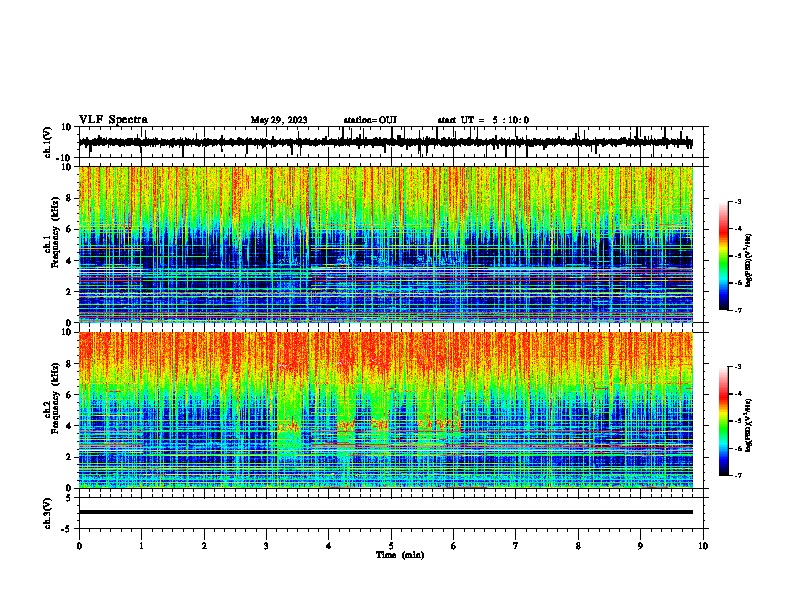This screenshot has height=612, width=792.
Task: Click the time axis tick label "3"
Action: 266,546
